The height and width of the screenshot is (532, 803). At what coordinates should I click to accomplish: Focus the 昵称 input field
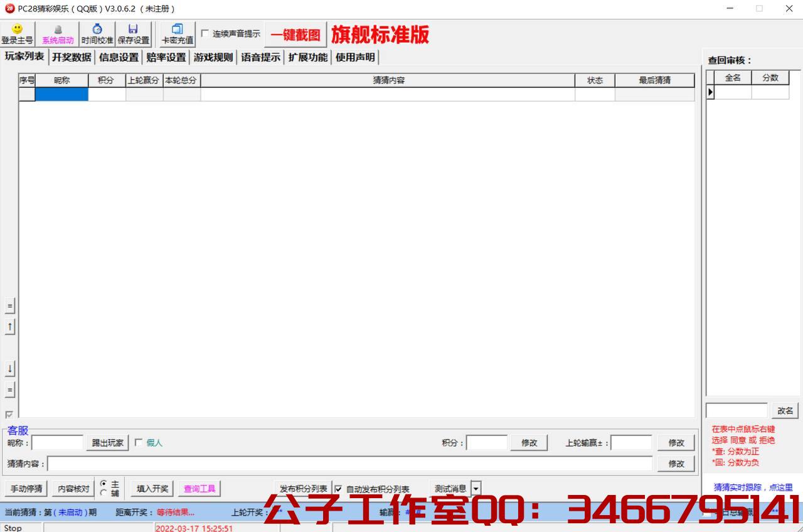pos(57,443)
